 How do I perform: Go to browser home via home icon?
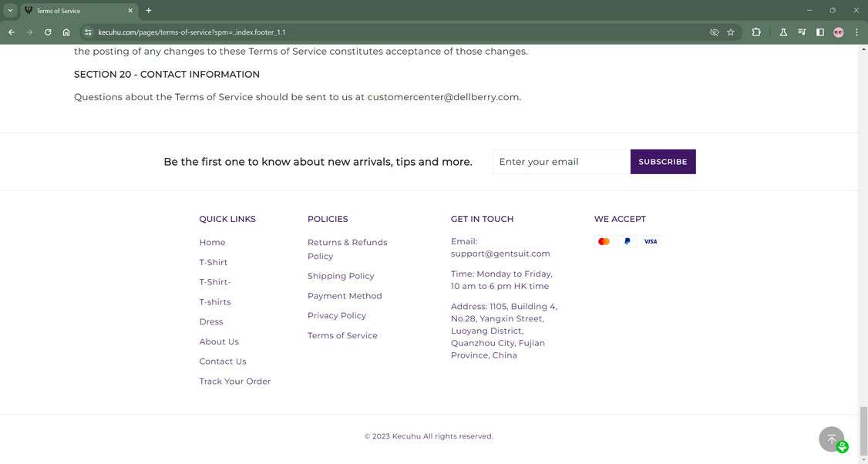coord(66,32)
